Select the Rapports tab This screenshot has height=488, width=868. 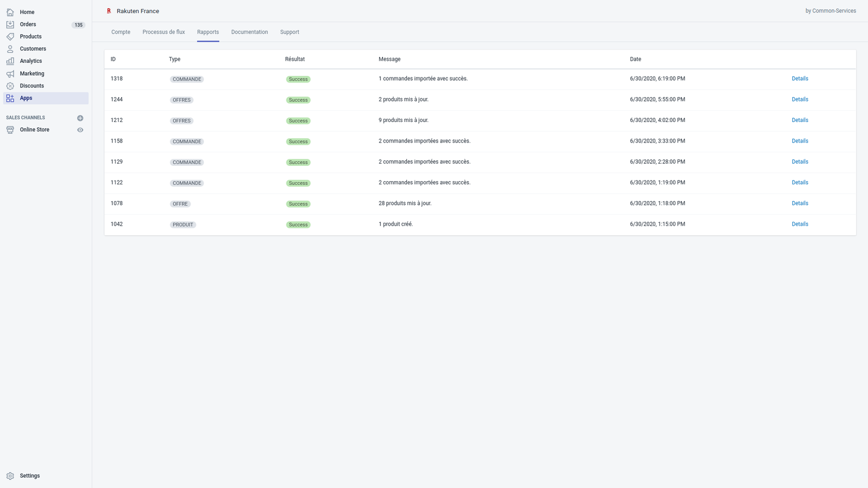208,32
